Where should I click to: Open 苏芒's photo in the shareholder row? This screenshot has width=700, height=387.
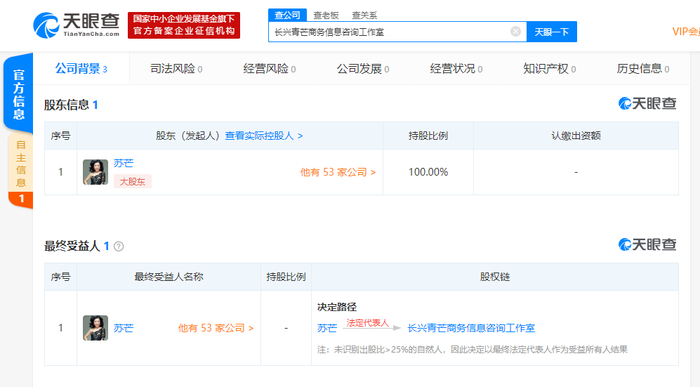click(96, 172)
